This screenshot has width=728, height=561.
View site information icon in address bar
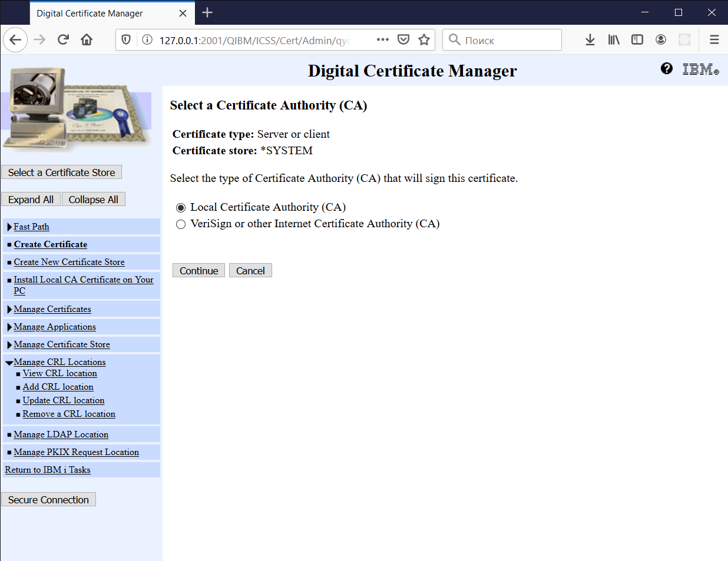point(147,39)
